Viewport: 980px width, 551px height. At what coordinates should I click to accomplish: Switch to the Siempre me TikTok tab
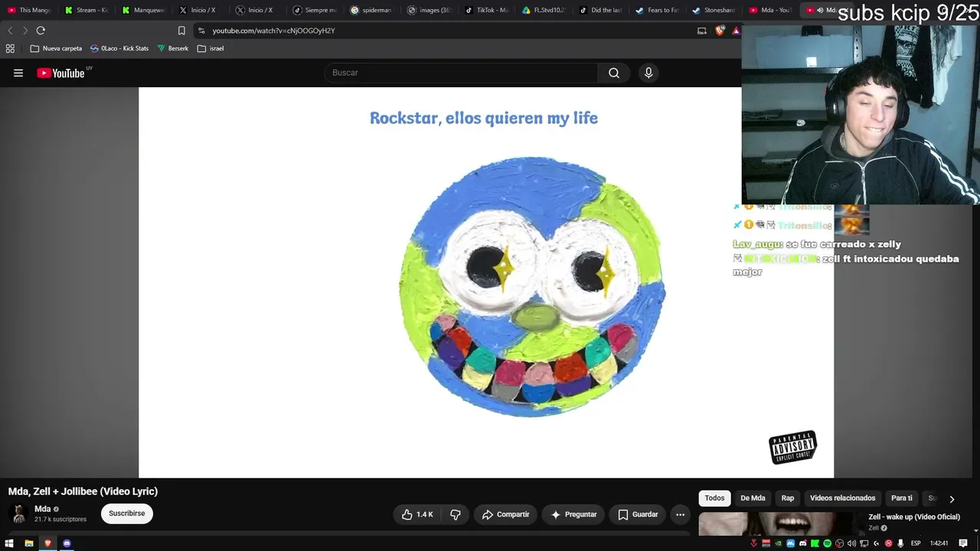315,10
